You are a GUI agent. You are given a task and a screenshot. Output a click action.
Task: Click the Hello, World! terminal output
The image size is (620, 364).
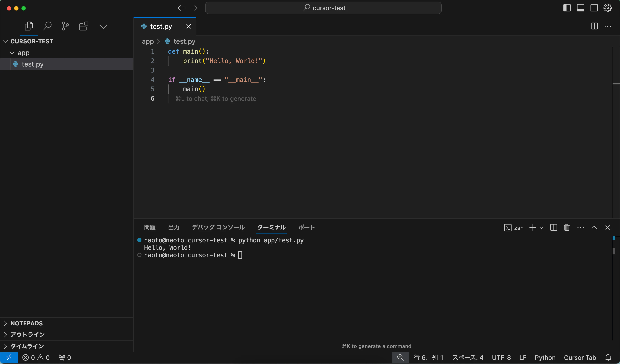167,248
